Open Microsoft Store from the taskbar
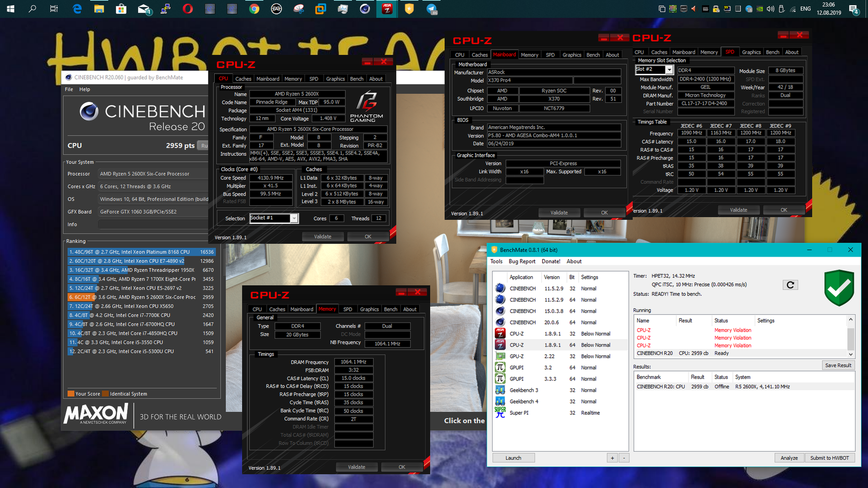The height and width of the screenshot is (488, 868). tap(121, 9)
